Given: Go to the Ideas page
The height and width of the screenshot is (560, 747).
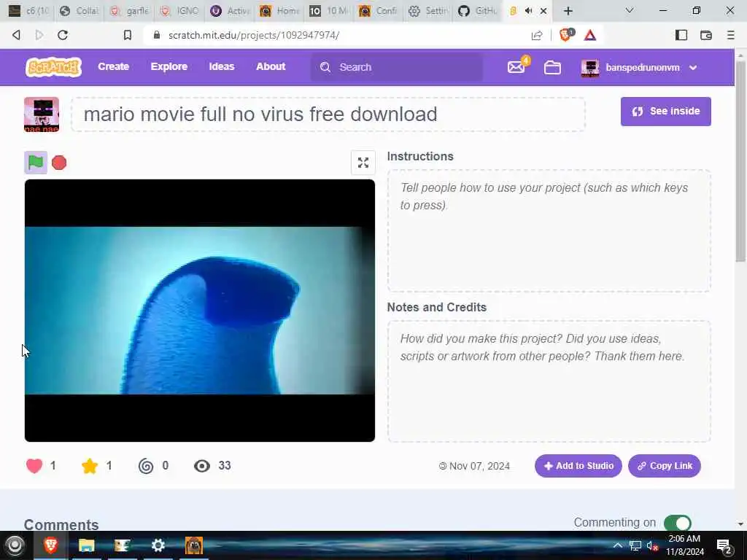Looking at the screenshot, I should (x=222, y=66).
